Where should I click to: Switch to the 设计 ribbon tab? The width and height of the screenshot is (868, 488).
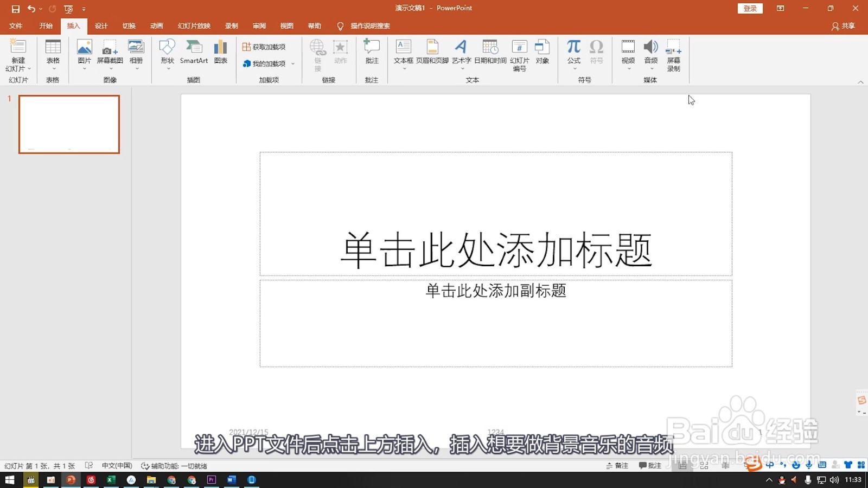tap(101, 25)
